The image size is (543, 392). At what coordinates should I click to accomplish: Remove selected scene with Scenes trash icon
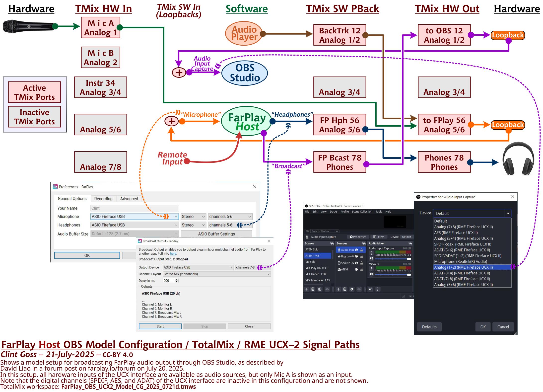point(313,289)
